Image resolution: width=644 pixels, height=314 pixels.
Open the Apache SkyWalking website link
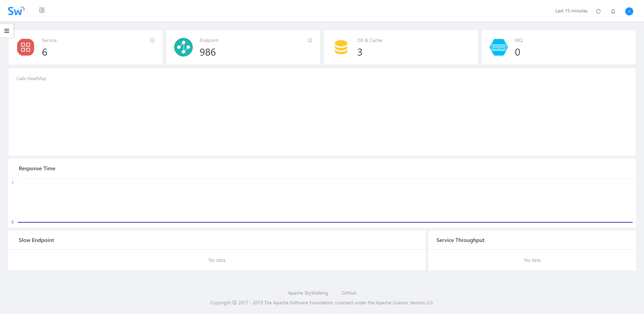coord(308,293)
